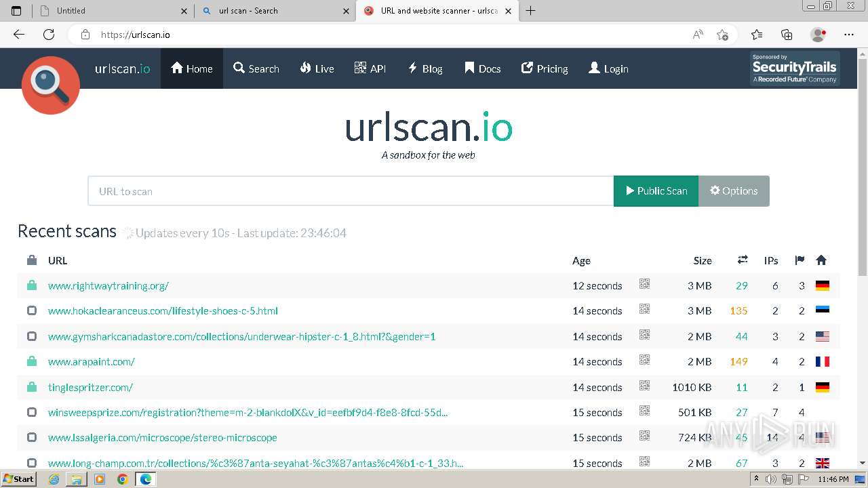The height and width of the screenshot is (488, 868).
Task: Click QR icon in gymsharkcanadastore.com row
Action: [644, 335]
